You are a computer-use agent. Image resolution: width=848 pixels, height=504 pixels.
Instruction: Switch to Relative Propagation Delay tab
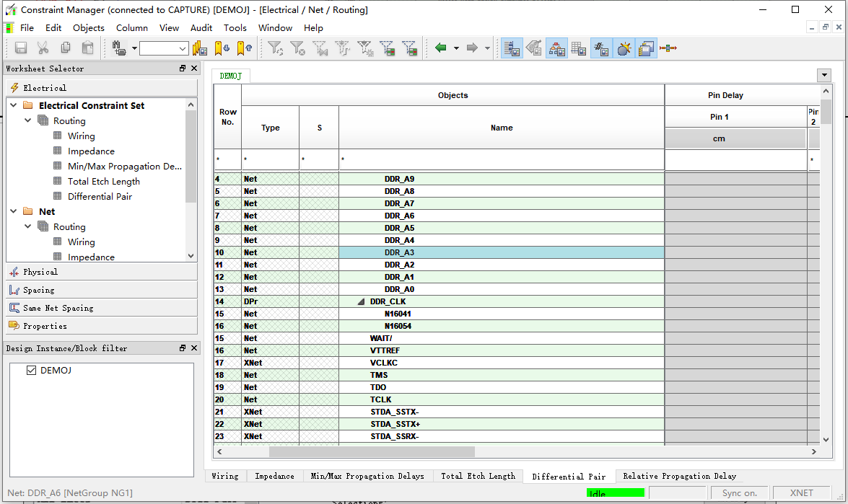pos(679,476)
